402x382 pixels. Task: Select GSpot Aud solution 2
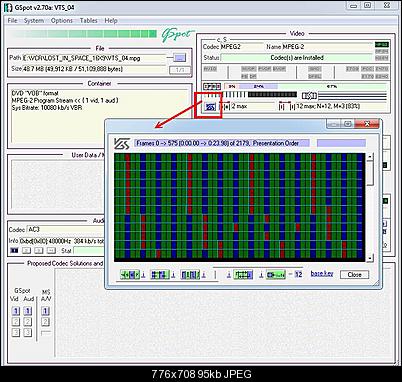[x=28, y=322]
